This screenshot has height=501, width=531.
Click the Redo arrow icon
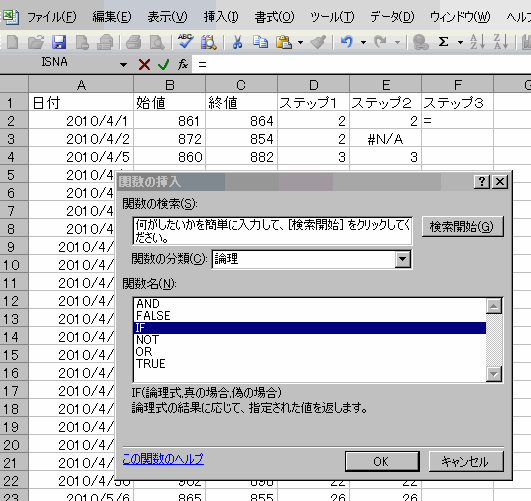click(x=381, y=42)
